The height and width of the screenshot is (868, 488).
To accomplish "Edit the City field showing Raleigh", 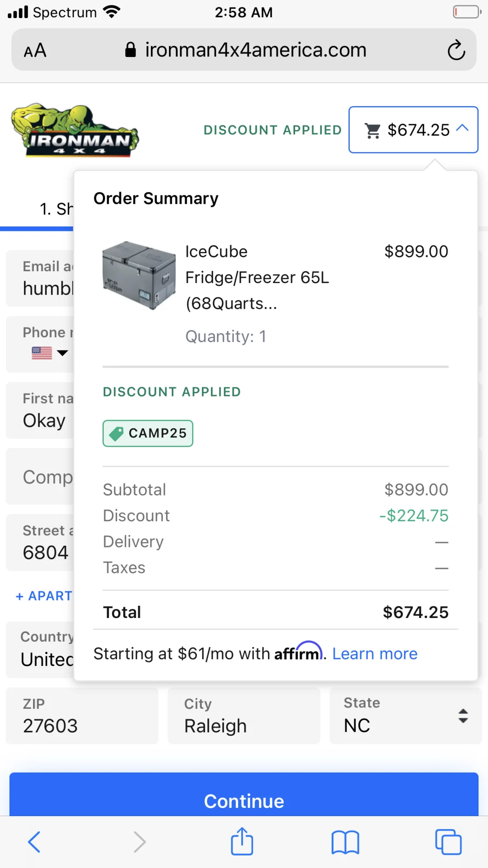I will click(x=244, y=716).
